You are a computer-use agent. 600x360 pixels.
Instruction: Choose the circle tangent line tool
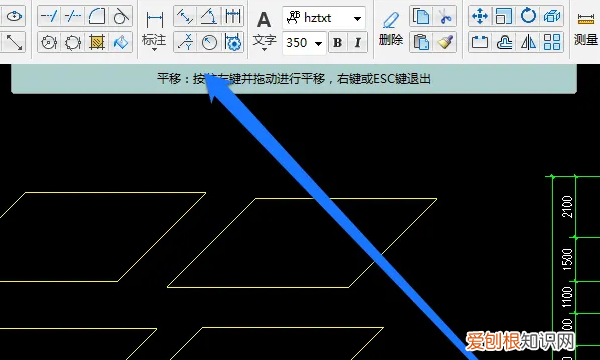click(121, 16)
